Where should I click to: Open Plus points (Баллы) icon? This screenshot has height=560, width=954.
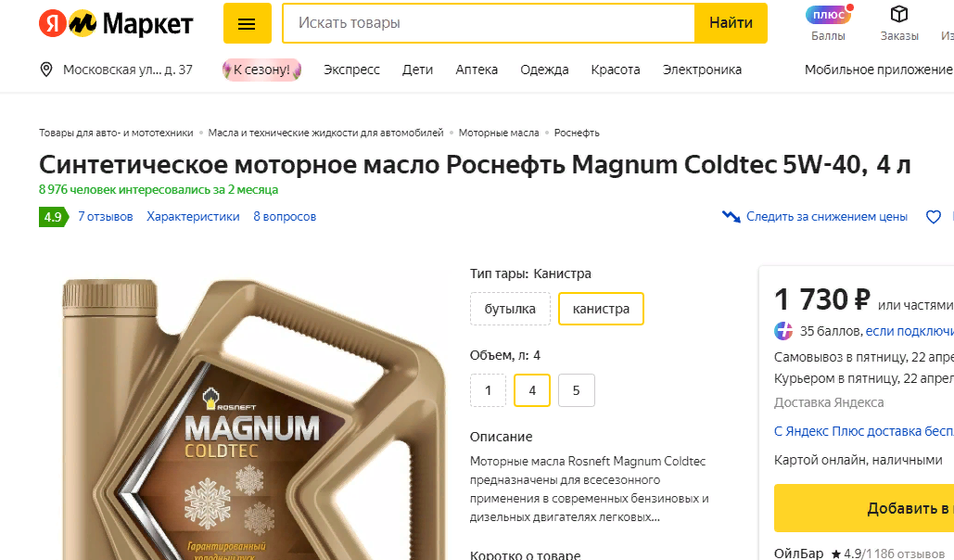pos(828,15)
